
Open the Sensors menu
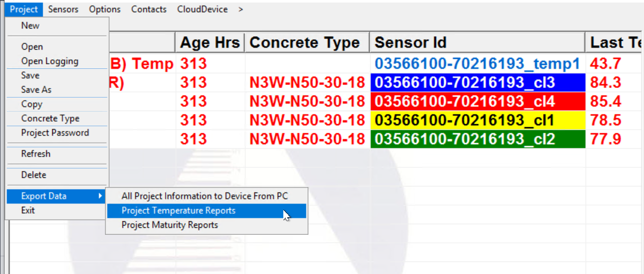(63, 9)
